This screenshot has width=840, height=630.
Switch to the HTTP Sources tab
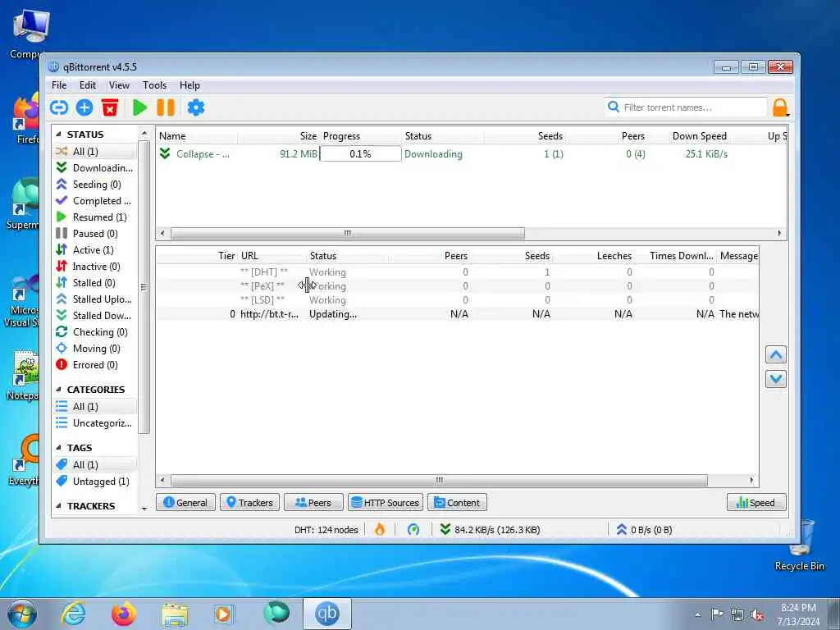pyautogui.click(x=386, y=503)
